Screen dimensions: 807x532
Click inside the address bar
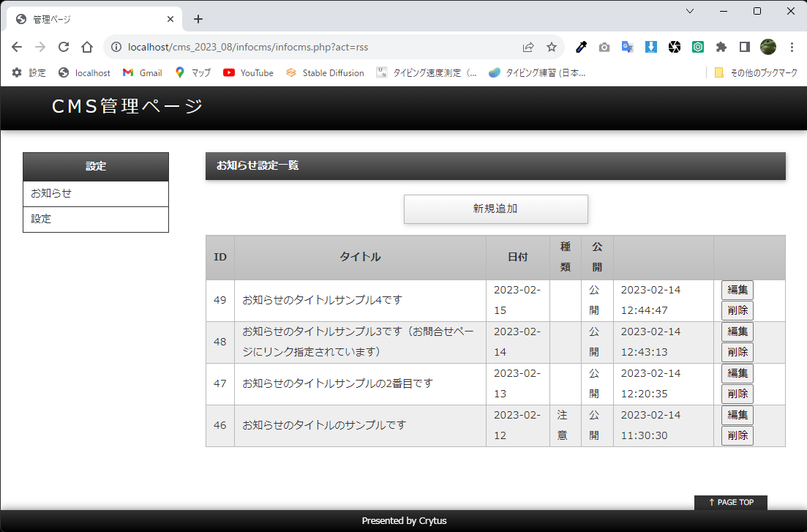coord(293,47)
